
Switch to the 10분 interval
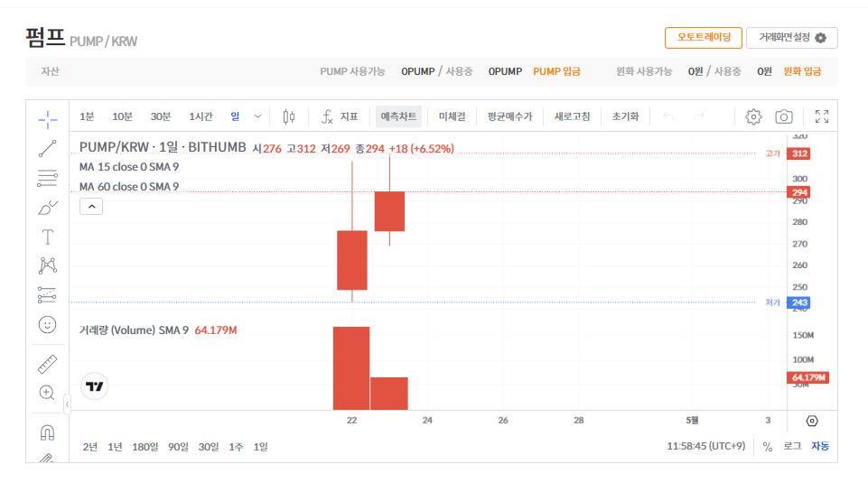[x=122, y=116]
